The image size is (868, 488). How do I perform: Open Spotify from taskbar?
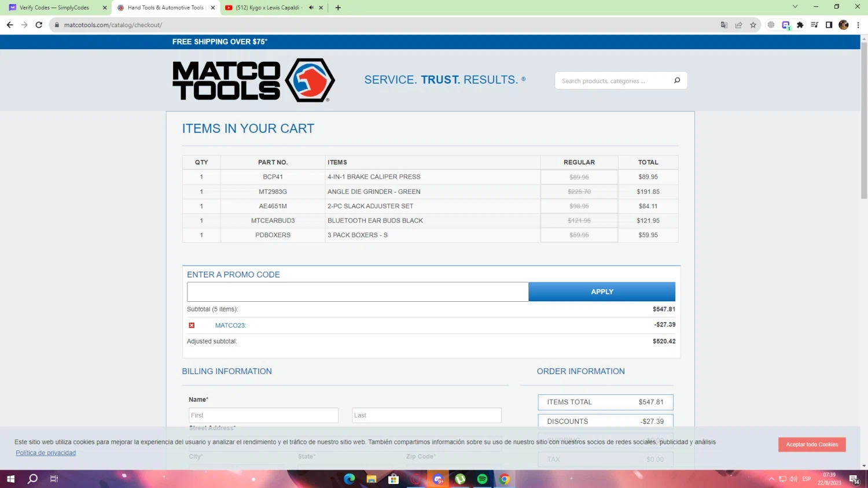482,479
